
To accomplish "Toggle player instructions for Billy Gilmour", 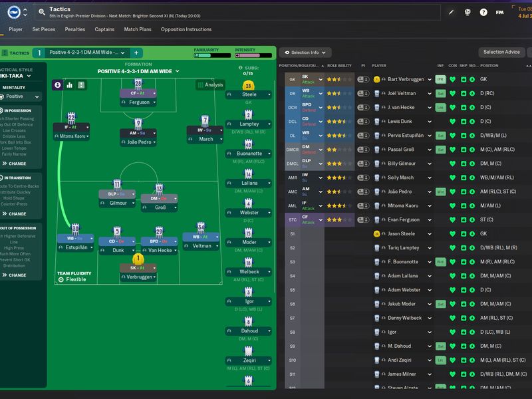I will tap(363, 164).
